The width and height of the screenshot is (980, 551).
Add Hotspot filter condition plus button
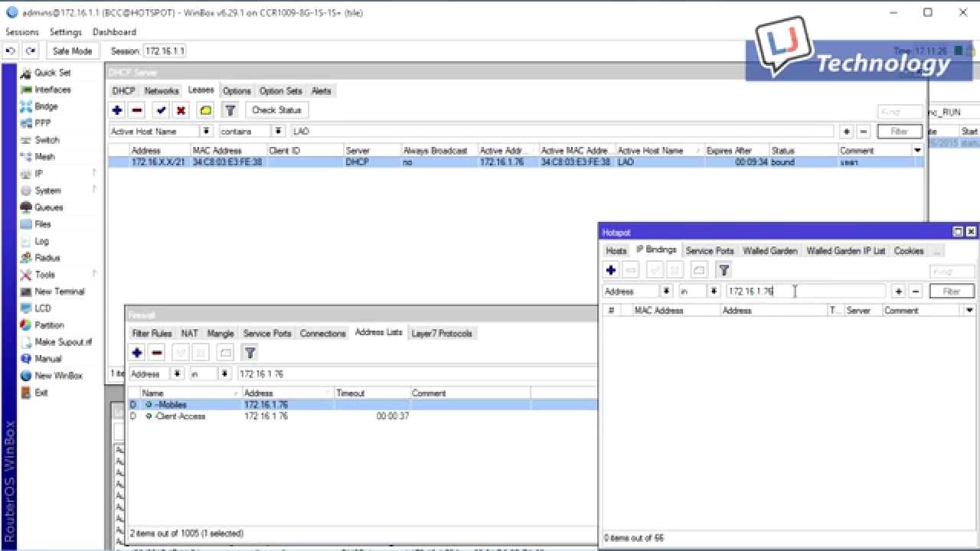[899, 292]
